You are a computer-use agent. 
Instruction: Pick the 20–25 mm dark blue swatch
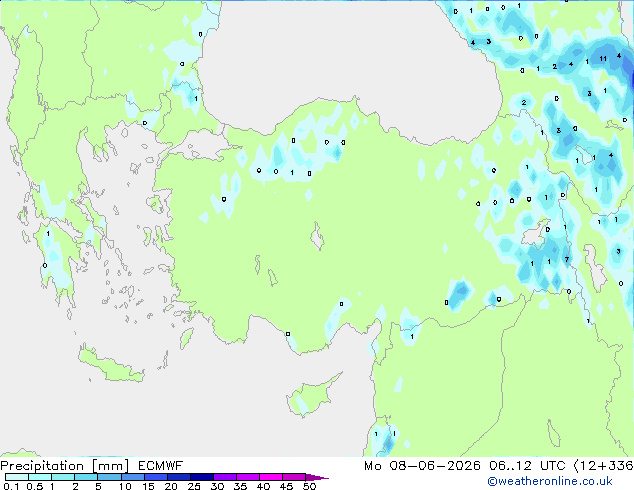[179, 477]
